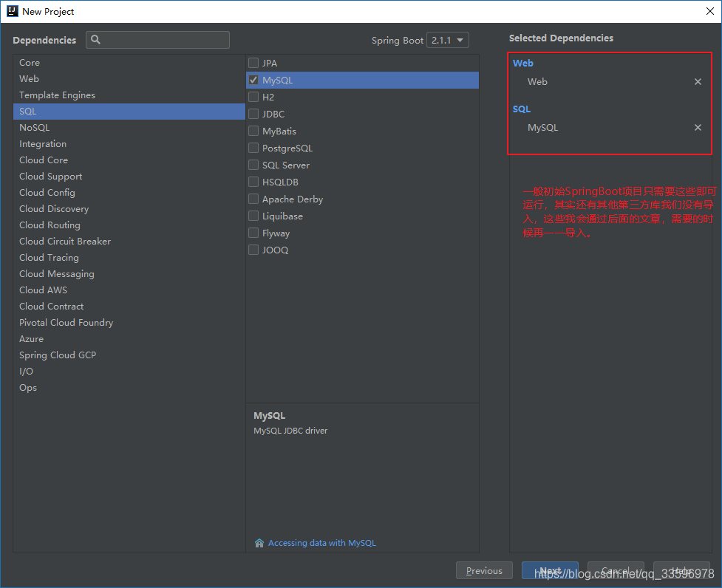Select the Cloud Core category

[x=129, y=160]
